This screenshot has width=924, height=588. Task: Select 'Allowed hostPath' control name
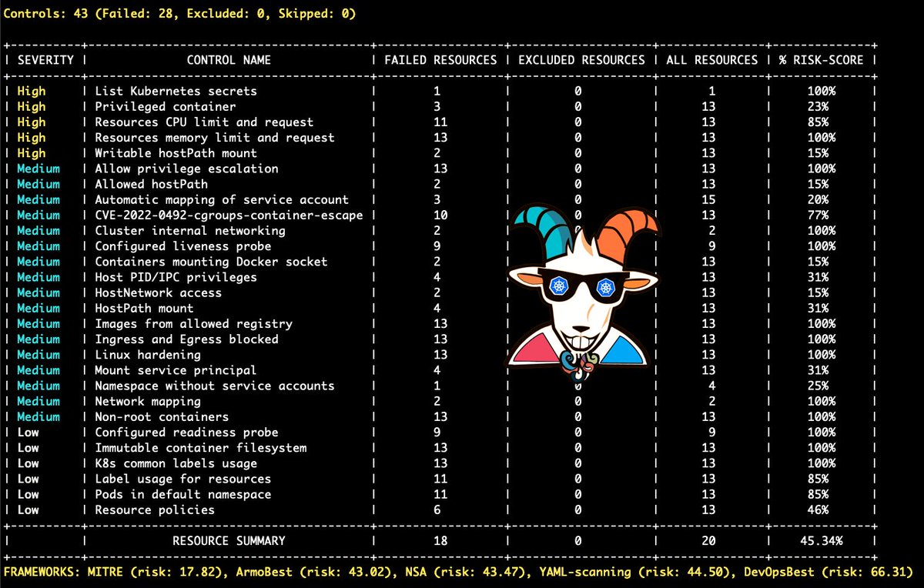tap(152, 184)
